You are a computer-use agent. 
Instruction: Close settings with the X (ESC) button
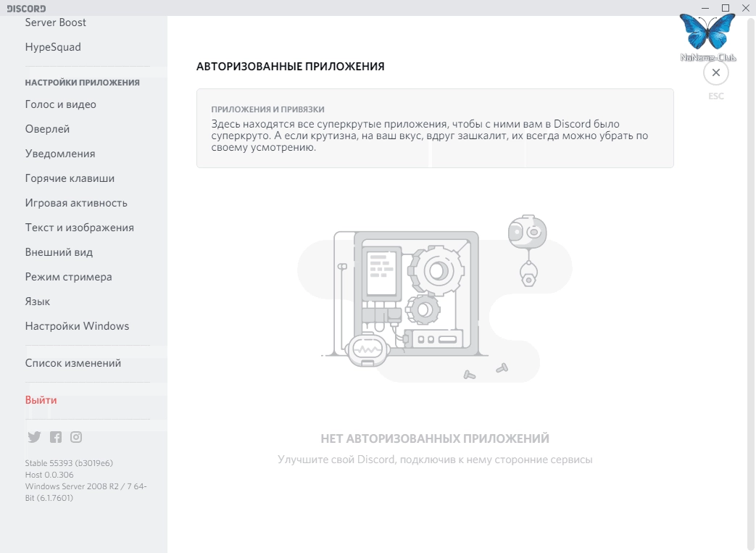[x=716, y=72]
